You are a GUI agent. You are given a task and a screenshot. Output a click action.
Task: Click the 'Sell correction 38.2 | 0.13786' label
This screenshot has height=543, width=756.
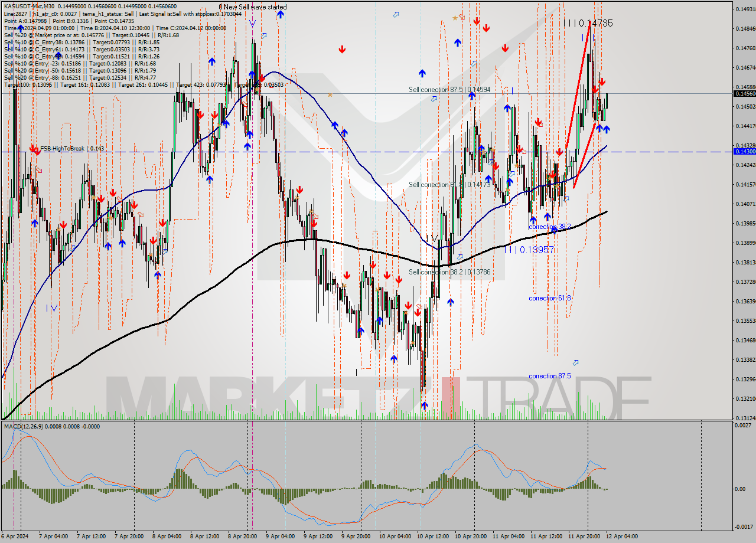click(x=449, y=272)
